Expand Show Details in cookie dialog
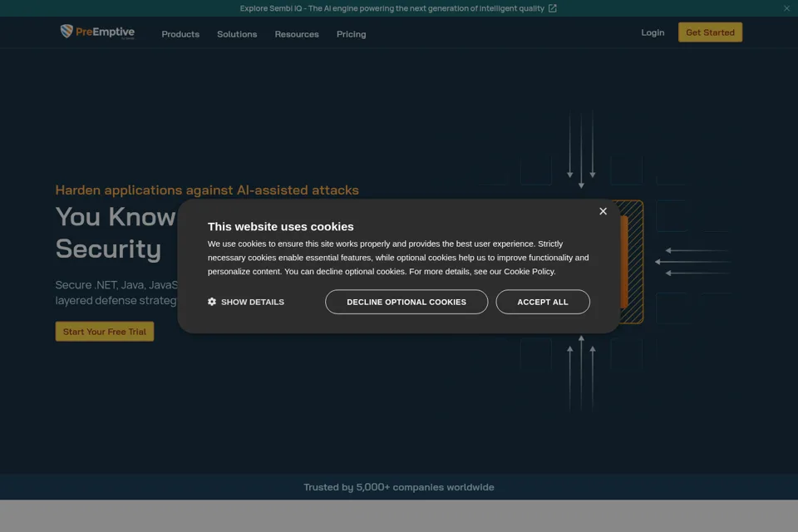798x532 pixels. pyautogui.click(x=246, y=302)
